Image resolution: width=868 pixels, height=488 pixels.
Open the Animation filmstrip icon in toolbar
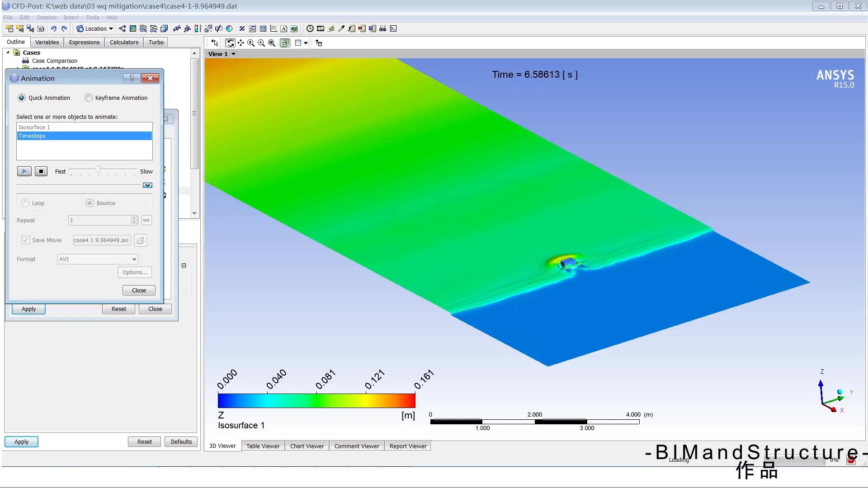coord(321,28)
